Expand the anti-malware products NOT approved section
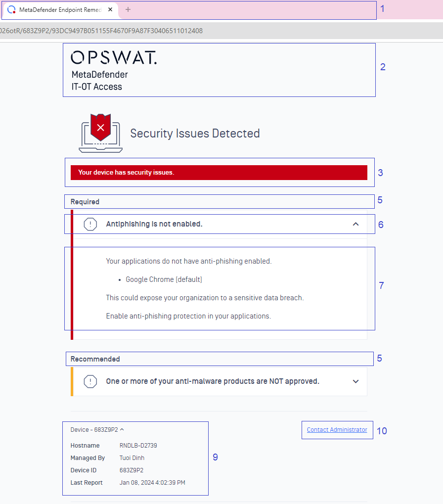This screenshot has width=443, height=504. [355, 381]
